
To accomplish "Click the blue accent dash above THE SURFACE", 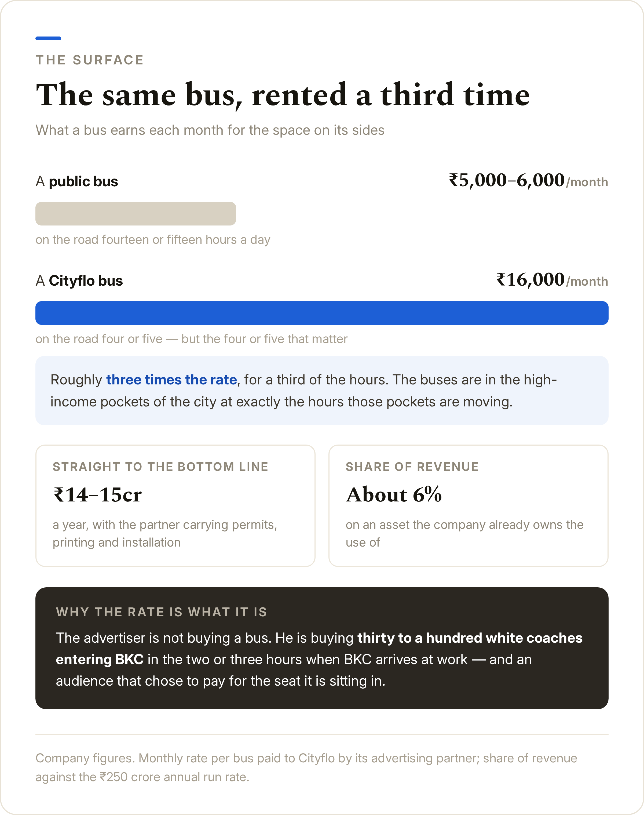I will (48, 38).
